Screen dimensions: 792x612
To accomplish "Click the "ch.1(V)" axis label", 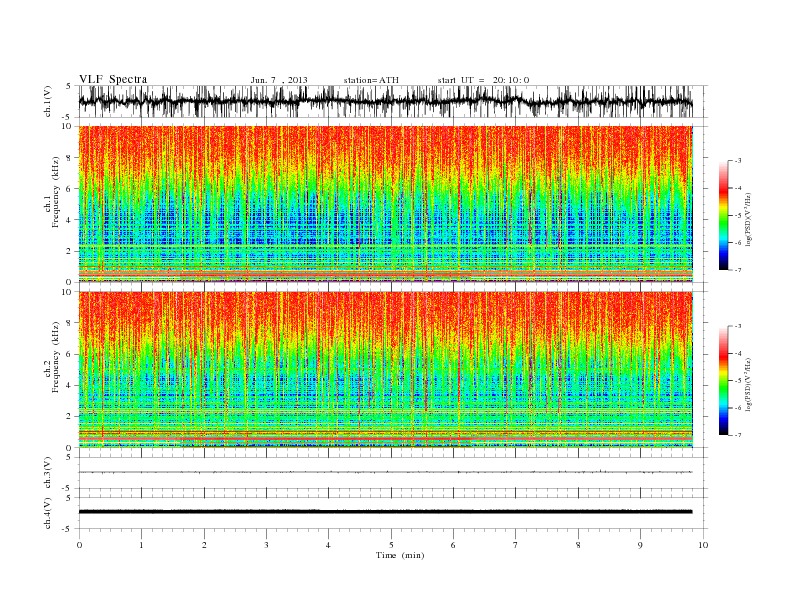I will [x=48, y=101].
